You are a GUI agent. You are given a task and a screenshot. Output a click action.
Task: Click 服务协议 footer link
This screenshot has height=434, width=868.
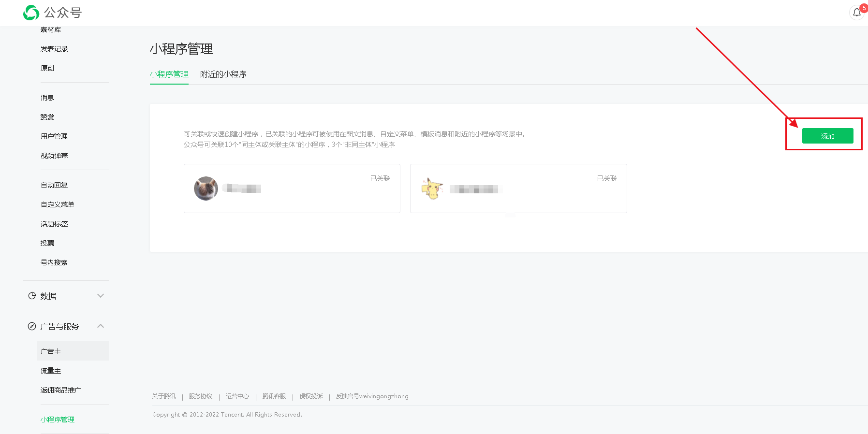click(x=201, y=396)
